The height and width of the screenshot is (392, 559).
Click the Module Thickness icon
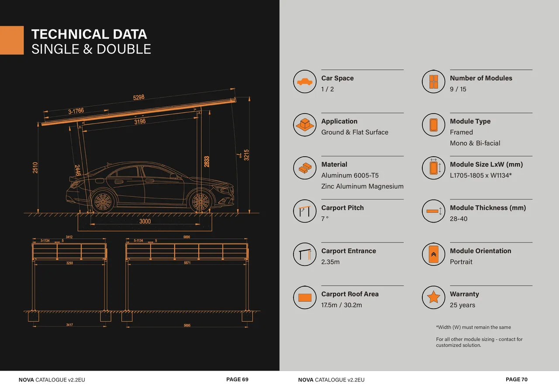[x=433, y=211]
